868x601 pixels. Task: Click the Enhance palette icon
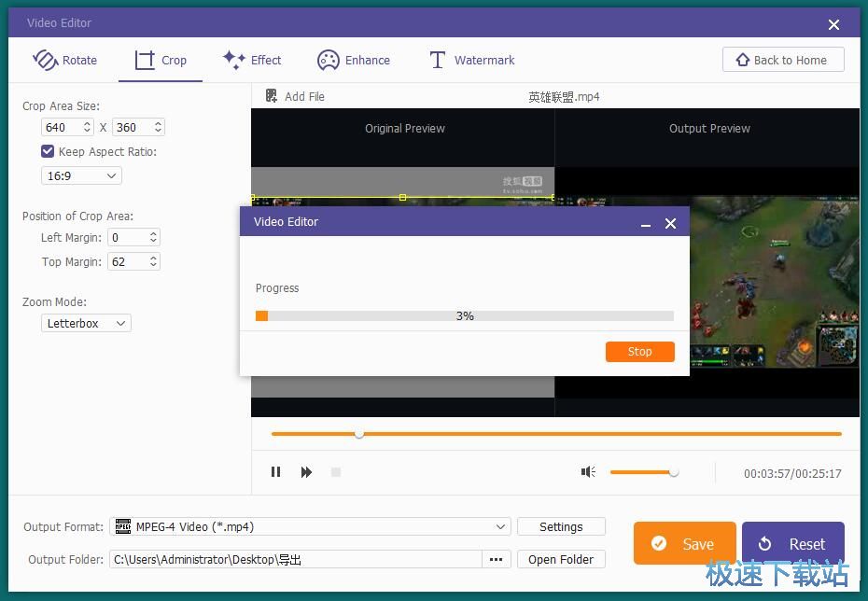(x=328, y=60)
